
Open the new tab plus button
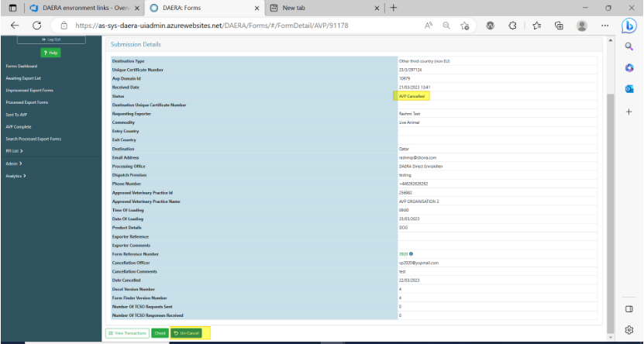[393, 8]
